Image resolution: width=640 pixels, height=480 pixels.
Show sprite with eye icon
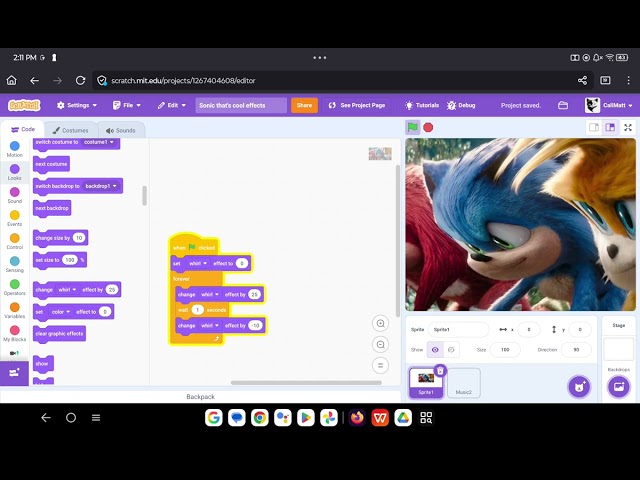tap(435, 350)
